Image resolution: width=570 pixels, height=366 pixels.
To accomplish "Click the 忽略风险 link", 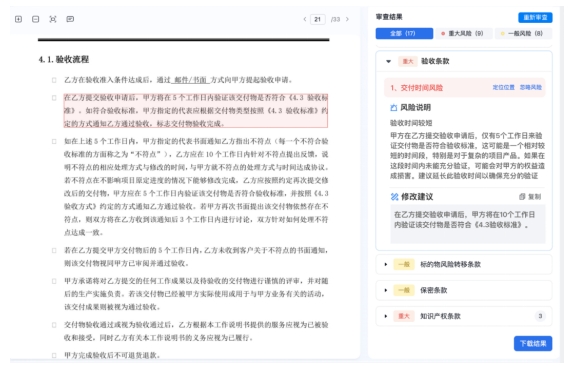I will (x=531, y=88).
